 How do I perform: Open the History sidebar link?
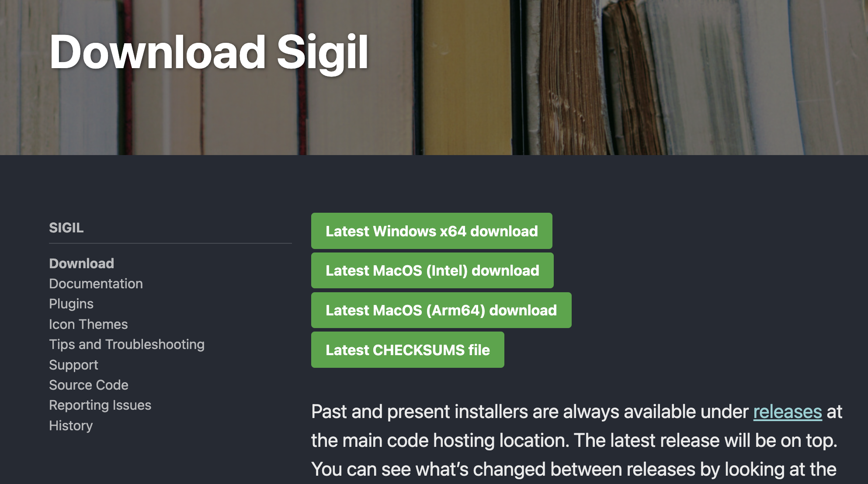pyautogui.click(x=71, y=425)
